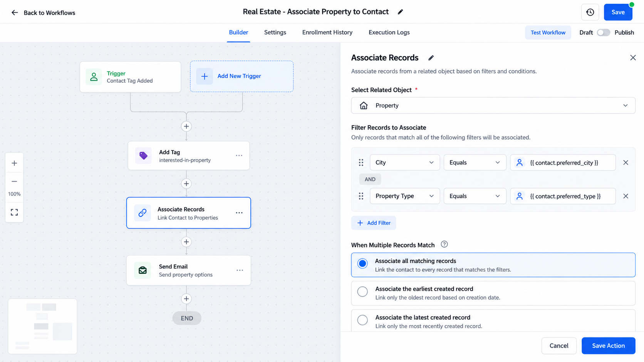Open City field dropdown
The width and height of the screenshot is (644, 362).
[405, 162]
